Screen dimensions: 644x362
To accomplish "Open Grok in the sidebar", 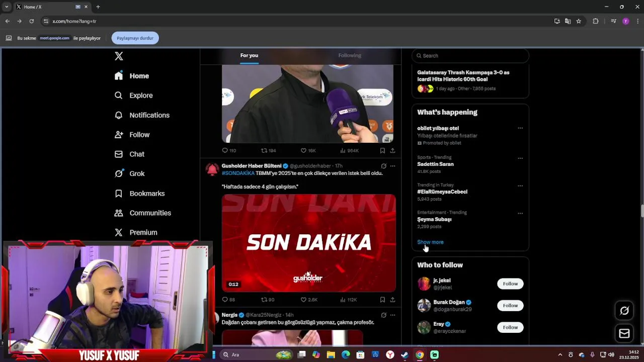I will (x=129, y=173).
